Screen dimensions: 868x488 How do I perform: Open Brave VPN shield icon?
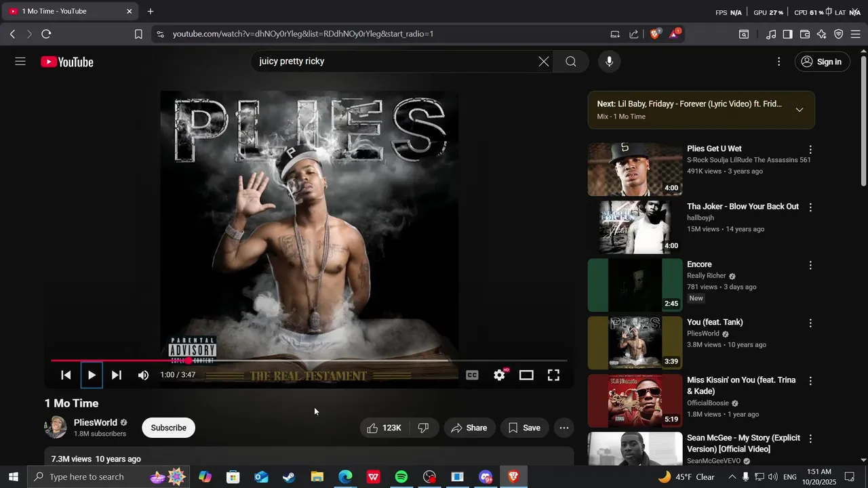pyautogui.click(x=839, y=34)
